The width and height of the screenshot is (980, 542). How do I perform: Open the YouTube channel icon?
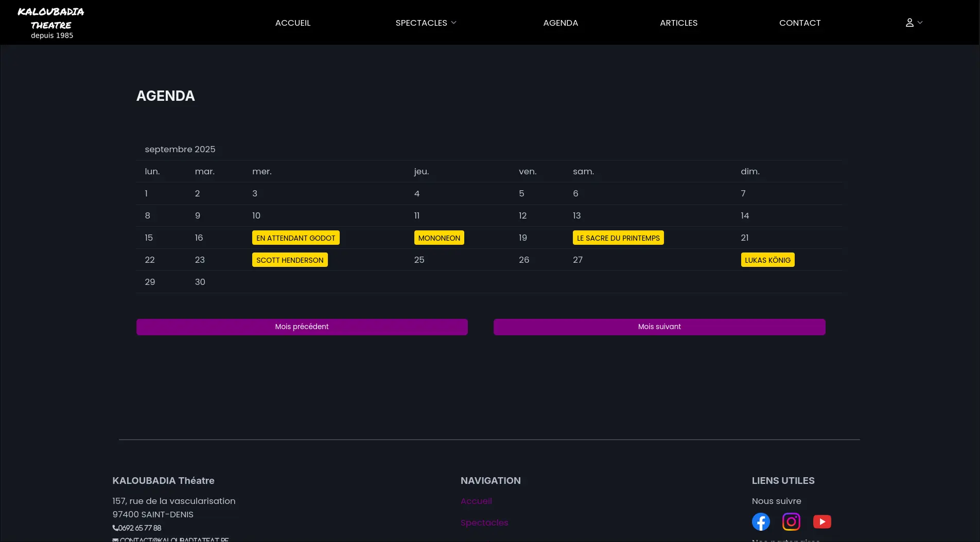coord(822,521)
